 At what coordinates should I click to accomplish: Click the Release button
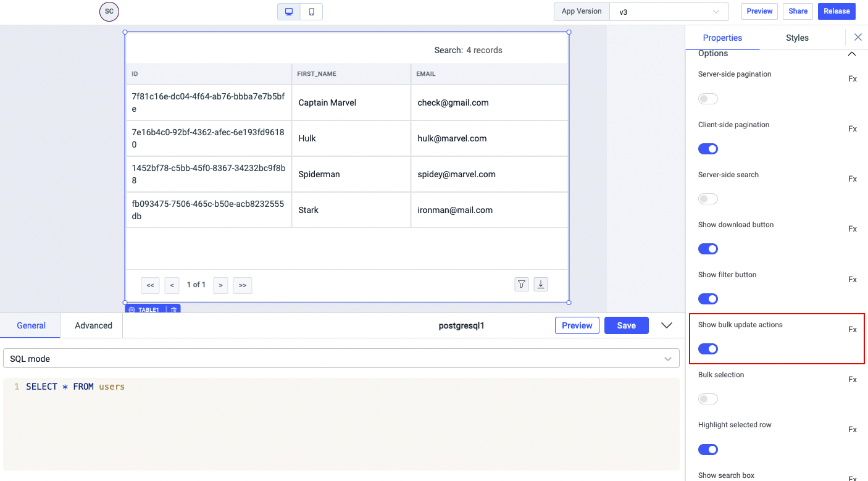pyautogui.click(x=837, y=11)
